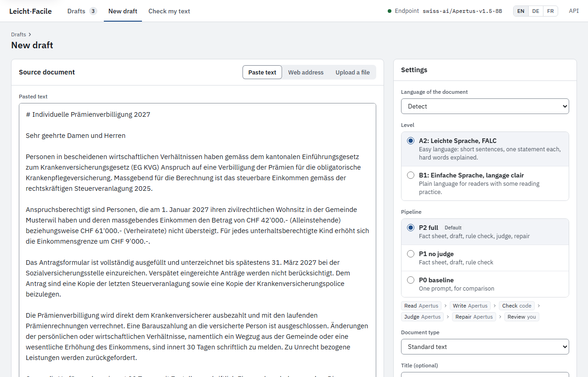Image resolution: width=588 pixels, height=377 pixels.
Task: Switch the interface to FR
Action: point(550,11)
